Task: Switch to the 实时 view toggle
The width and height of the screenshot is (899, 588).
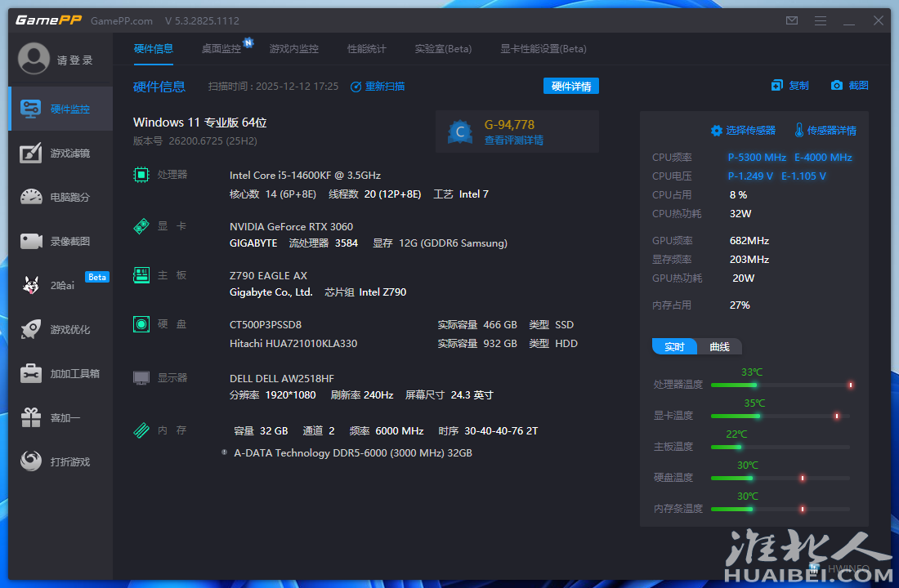Action: click(x=674, y=346)
